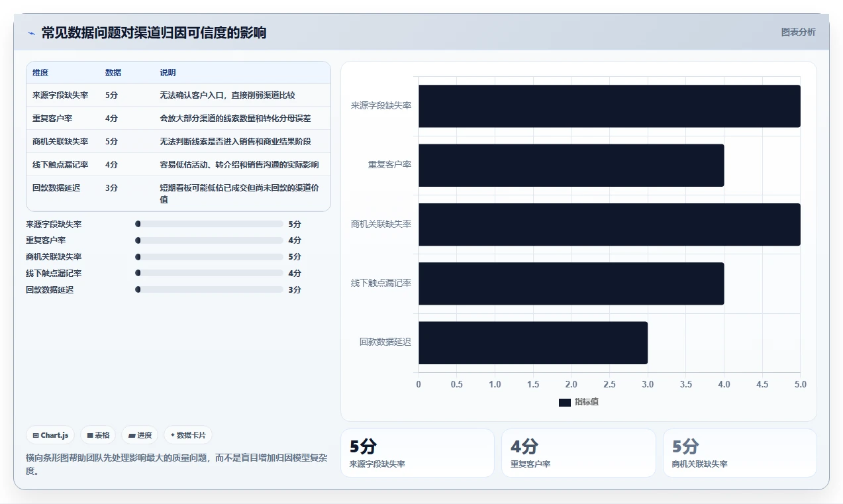This screenshot has height=504, width=843.
Task: Toggle the 指标值 legend swatch
Action: point(564,402)
